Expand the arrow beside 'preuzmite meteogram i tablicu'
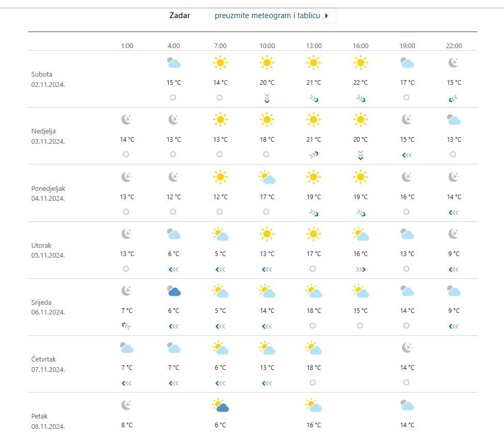This screenshot has height=434, width=504. [327, 16]
